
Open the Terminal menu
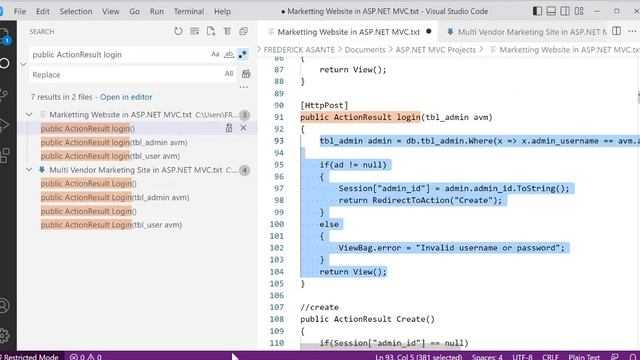[189, 11]
